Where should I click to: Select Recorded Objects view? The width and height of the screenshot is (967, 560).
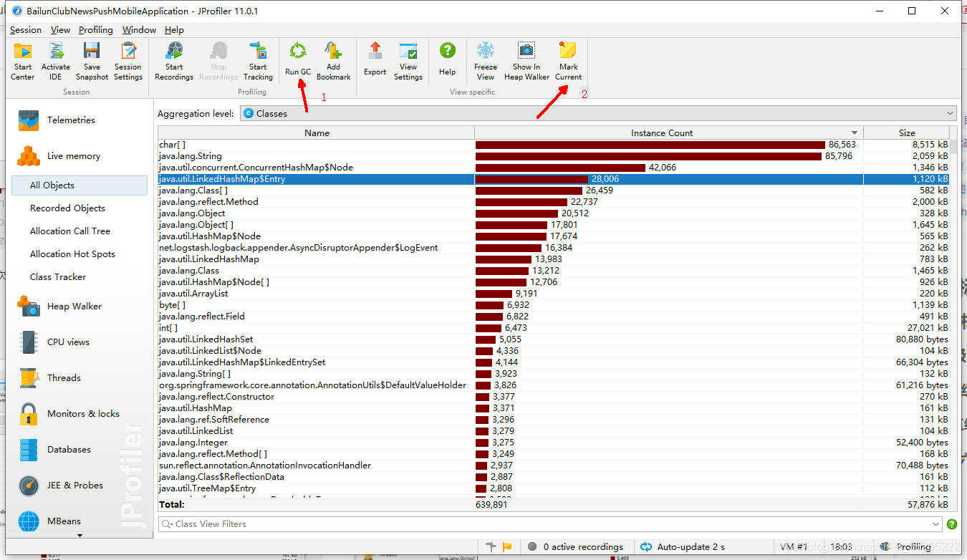click(x=67, y=208)
